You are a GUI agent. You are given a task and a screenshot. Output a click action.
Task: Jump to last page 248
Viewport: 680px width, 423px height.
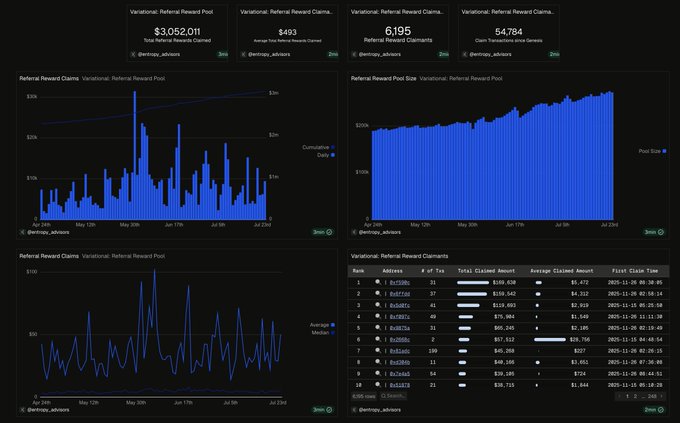(x=652, y=396)
